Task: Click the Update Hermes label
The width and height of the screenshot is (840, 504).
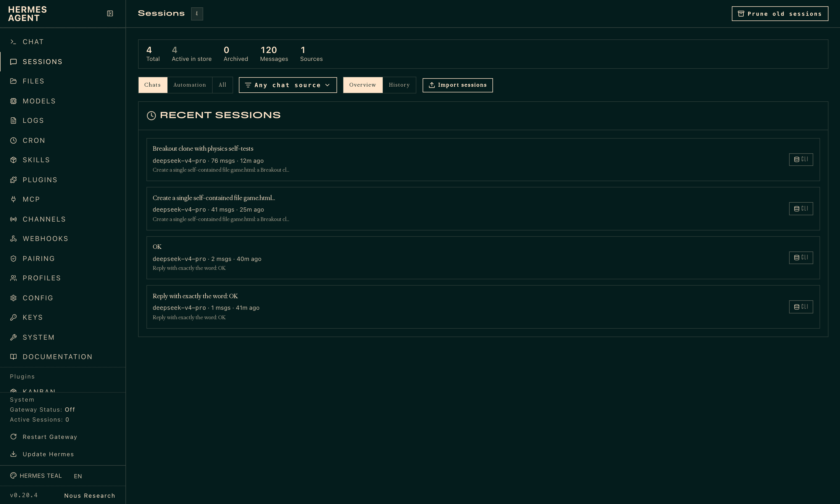Action: 48,454
